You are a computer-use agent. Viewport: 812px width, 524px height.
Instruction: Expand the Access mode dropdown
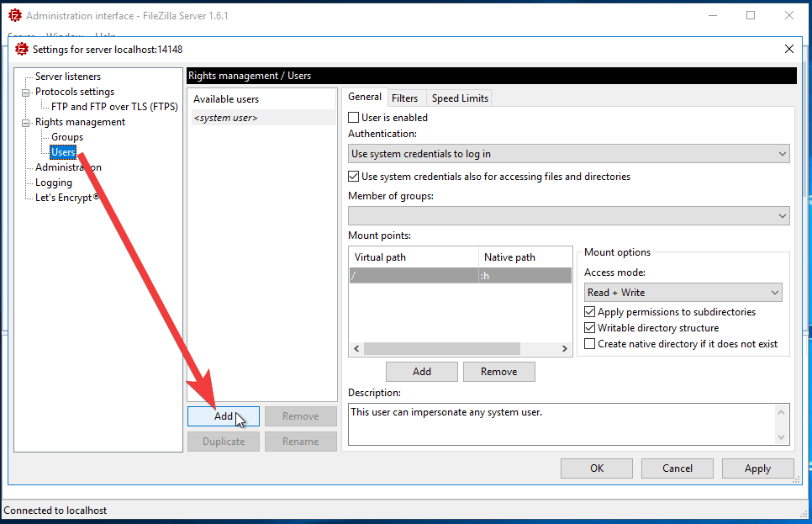(683, 293)
